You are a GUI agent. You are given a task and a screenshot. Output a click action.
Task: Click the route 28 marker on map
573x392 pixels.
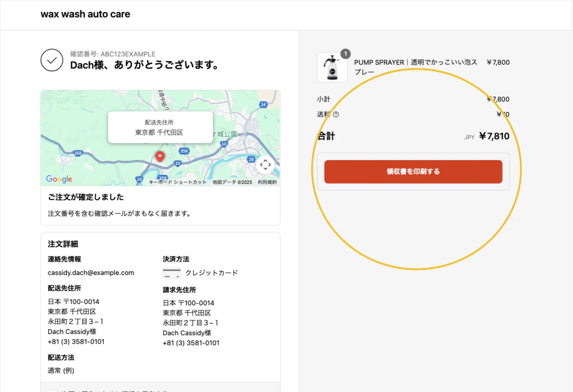(x=251, y=159)
